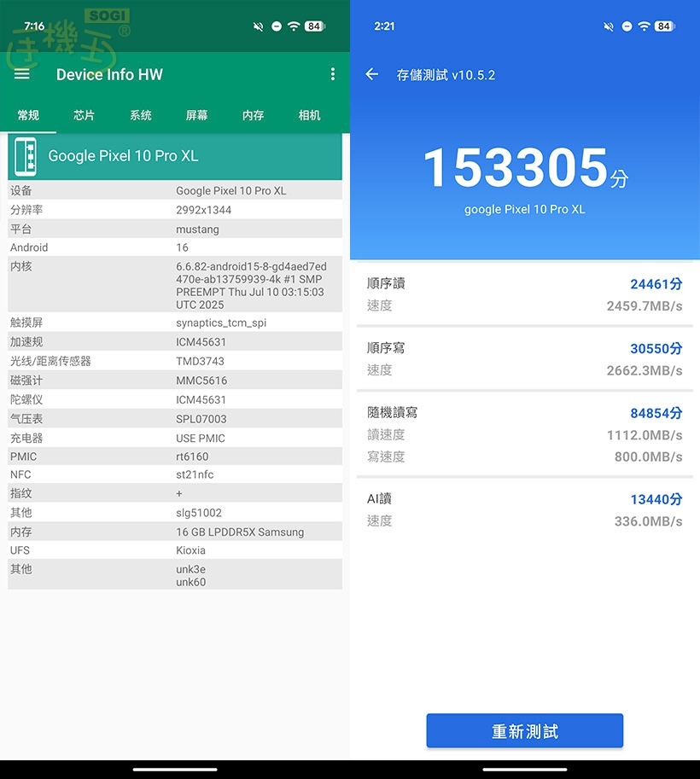
Task: Tap the 存儲測試 v10.5.2 title
Action: point(446,75)
